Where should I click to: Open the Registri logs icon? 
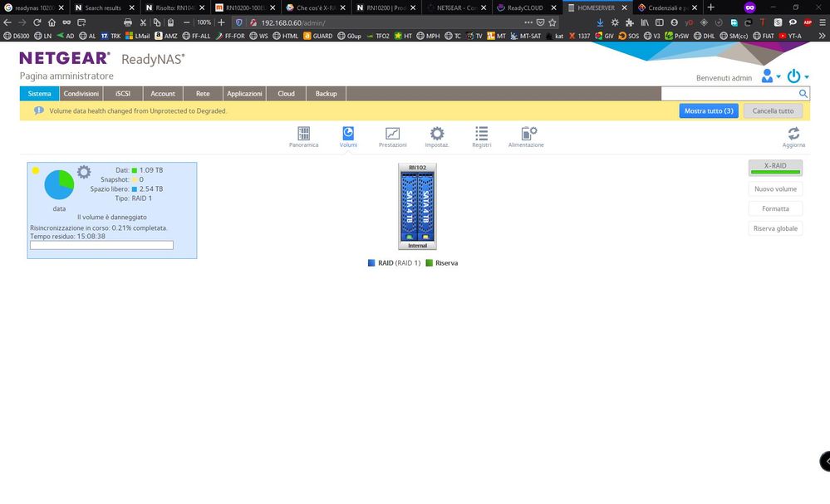coord(481,135)
